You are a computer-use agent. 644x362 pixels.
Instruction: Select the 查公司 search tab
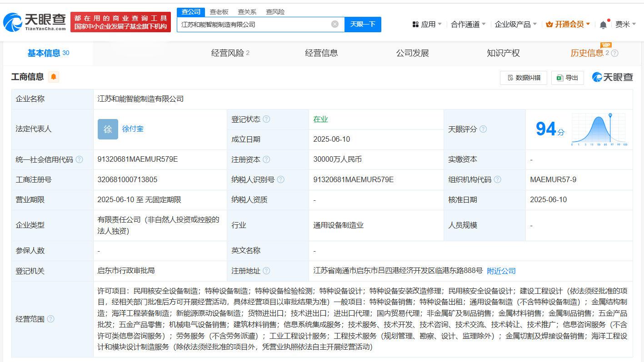click(x=191, y=12)
